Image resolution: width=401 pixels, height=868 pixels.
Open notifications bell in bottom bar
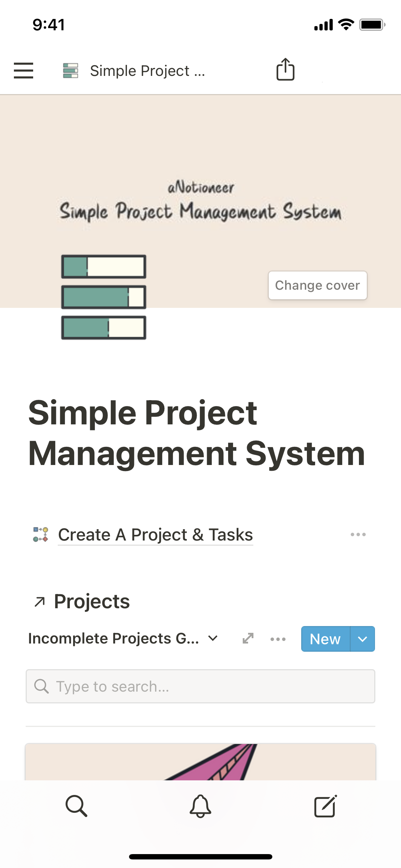200,806
